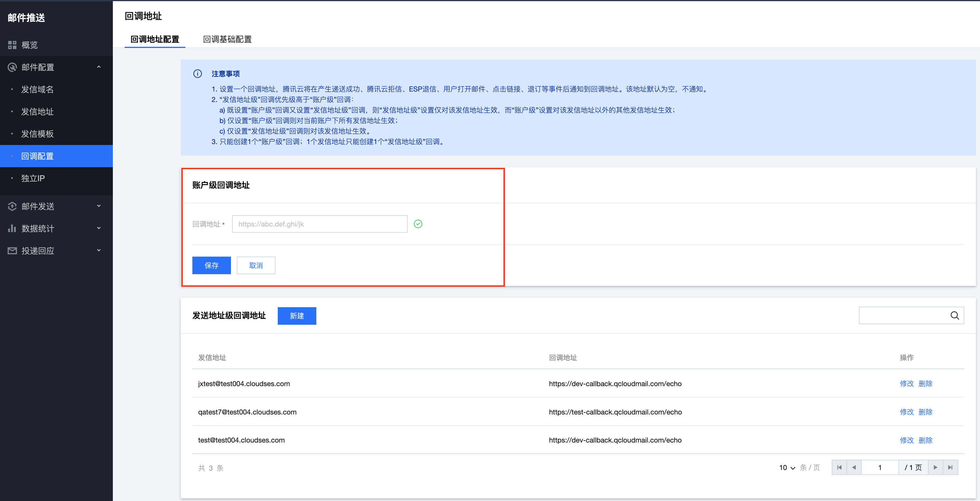980x501 pixels.
Task: Click 共 3 条 total count text
Action: click(x=211, y=468)
